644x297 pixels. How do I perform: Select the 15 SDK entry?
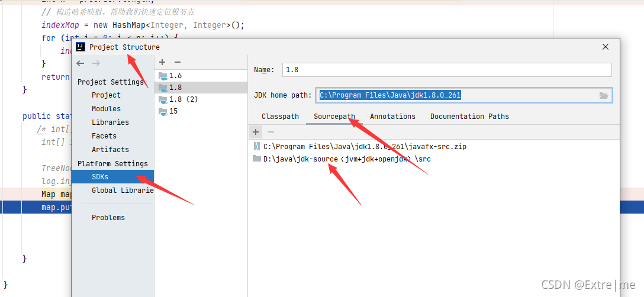(x=201, y=111)
